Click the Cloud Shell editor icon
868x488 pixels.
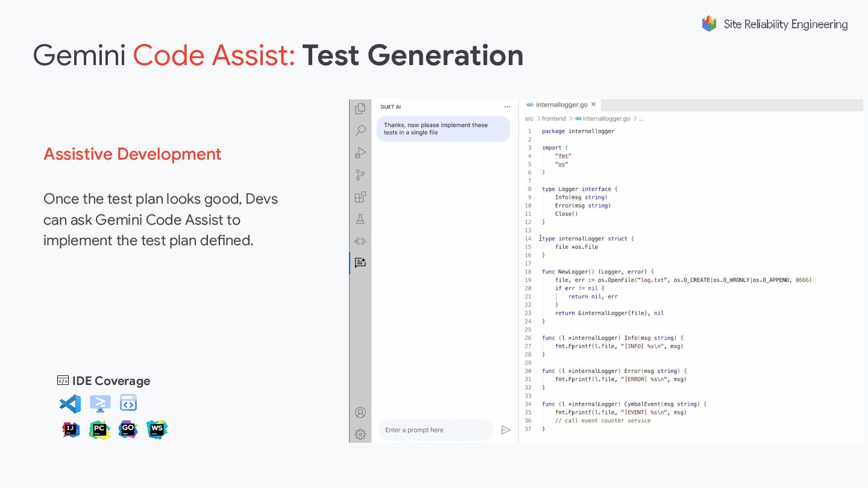coord(100,404)
